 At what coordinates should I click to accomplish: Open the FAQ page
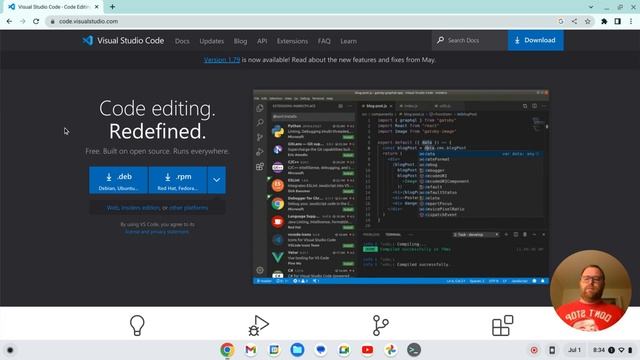pos(324,41)
